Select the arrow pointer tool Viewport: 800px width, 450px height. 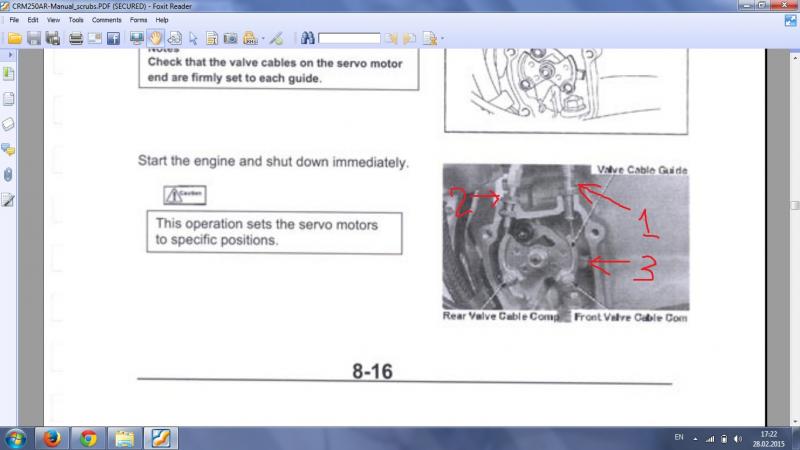[193, 38]
